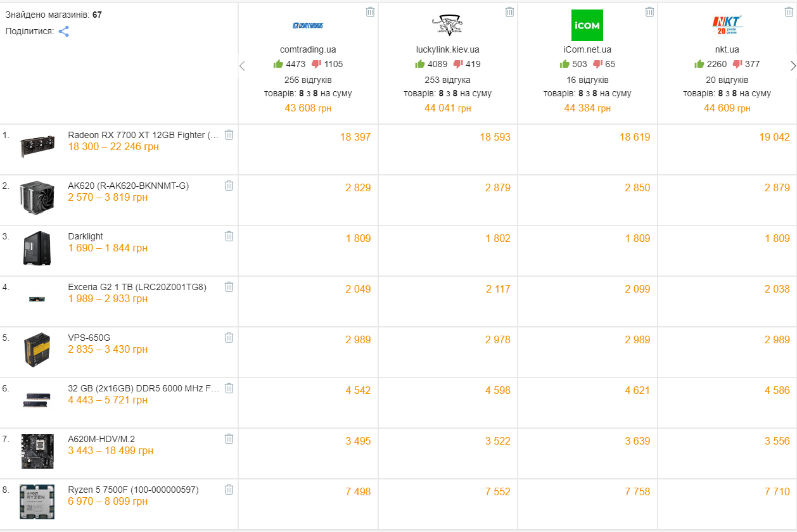Delete Radeon RX 7700 XT from list

click(229, 135)
